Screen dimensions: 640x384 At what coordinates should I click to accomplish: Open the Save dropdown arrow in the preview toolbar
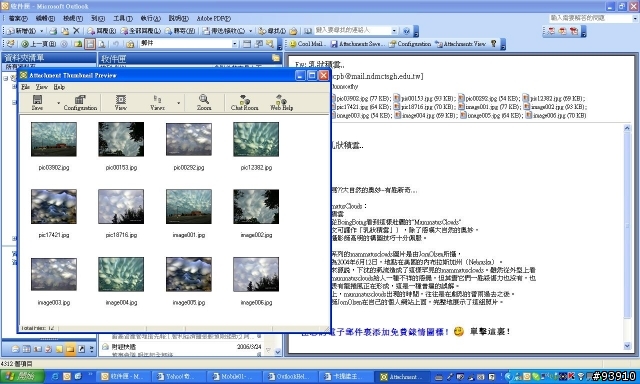[58, 103]
